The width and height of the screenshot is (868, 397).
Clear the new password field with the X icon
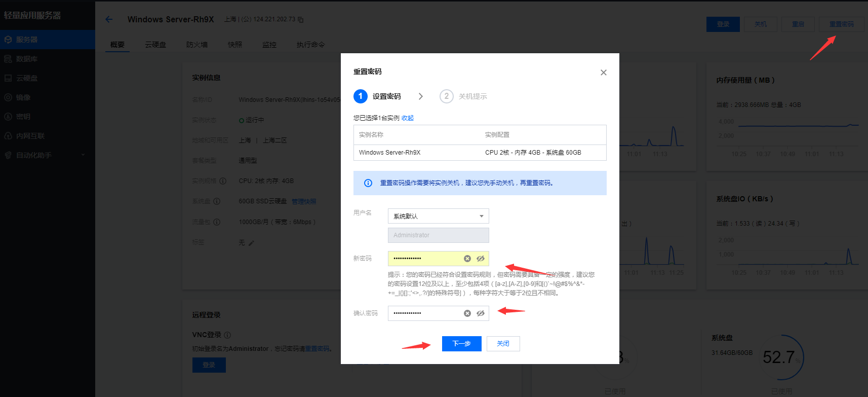[467, 259]
